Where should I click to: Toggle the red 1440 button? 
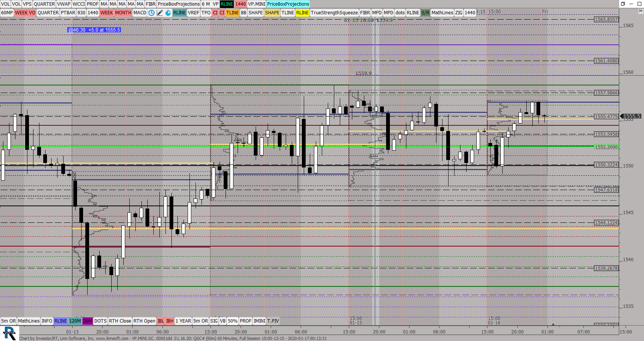[x=241, y=4]
